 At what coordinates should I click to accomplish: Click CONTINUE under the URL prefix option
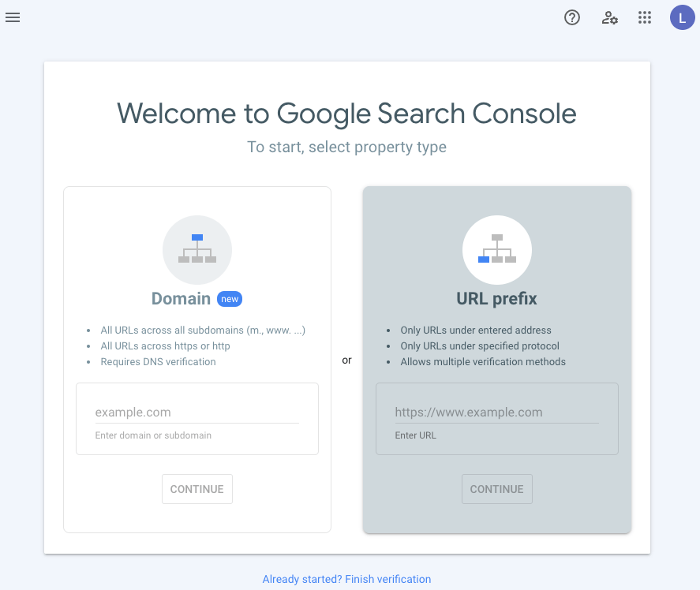(497, 489)
